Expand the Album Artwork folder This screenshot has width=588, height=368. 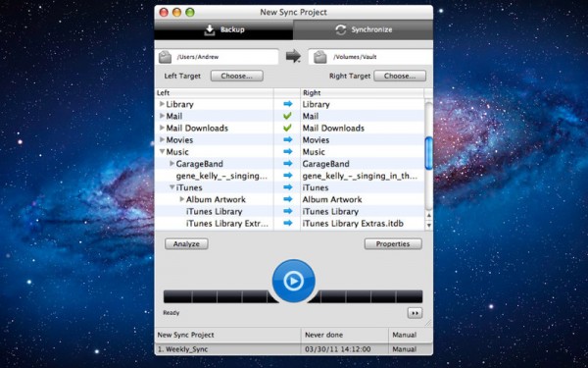[x=182, y=199]
